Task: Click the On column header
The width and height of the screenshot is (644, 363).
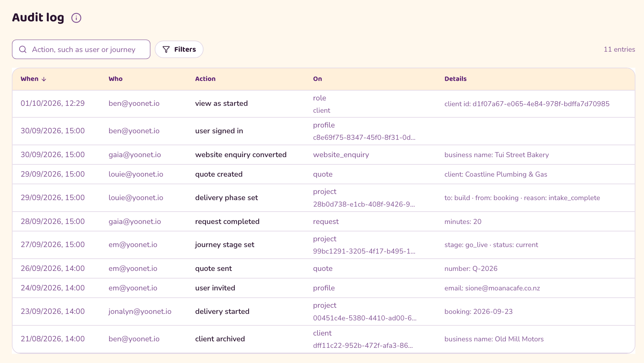Action: pyautogui.click(x=317, y=79)
